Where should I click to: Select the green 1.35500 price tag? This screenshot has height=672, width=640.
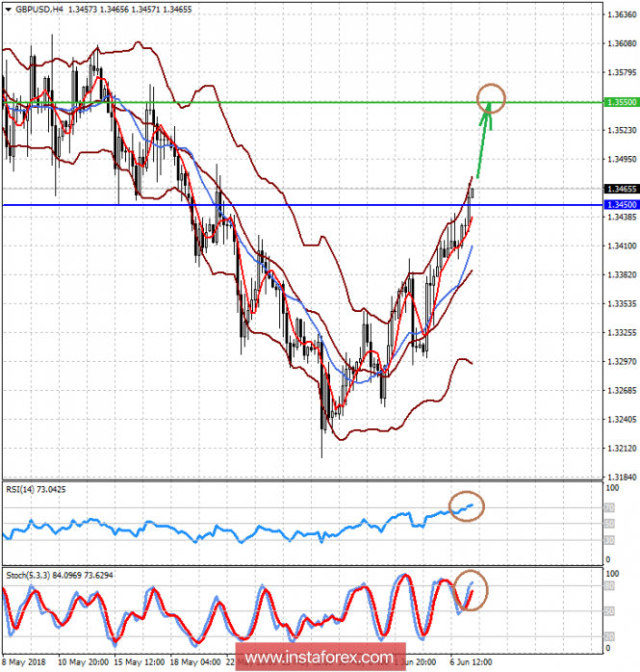pos(621,101)
